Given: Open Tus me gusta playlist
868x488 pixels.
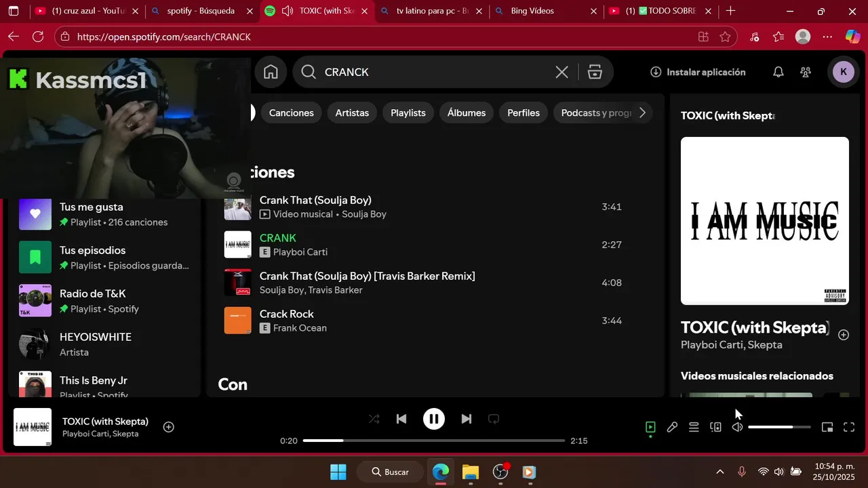Looking at the screenshot, I should [105, 214].
